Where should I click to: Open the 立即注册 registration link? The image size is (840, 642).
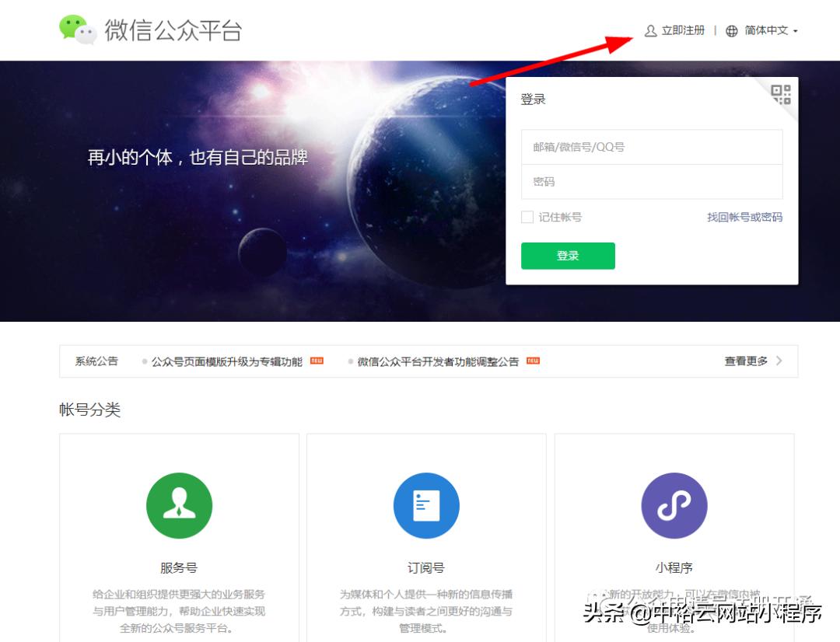(x=683, y=30)
